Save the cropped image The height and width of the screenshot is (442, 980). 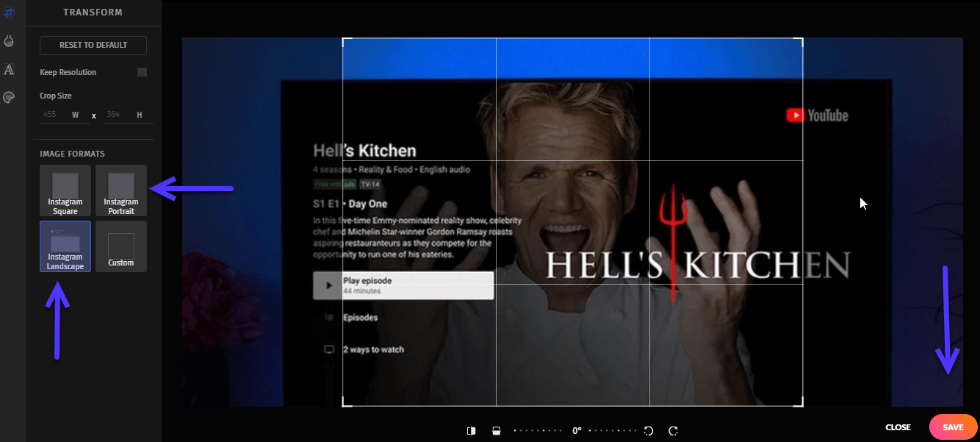coord(953,427)
